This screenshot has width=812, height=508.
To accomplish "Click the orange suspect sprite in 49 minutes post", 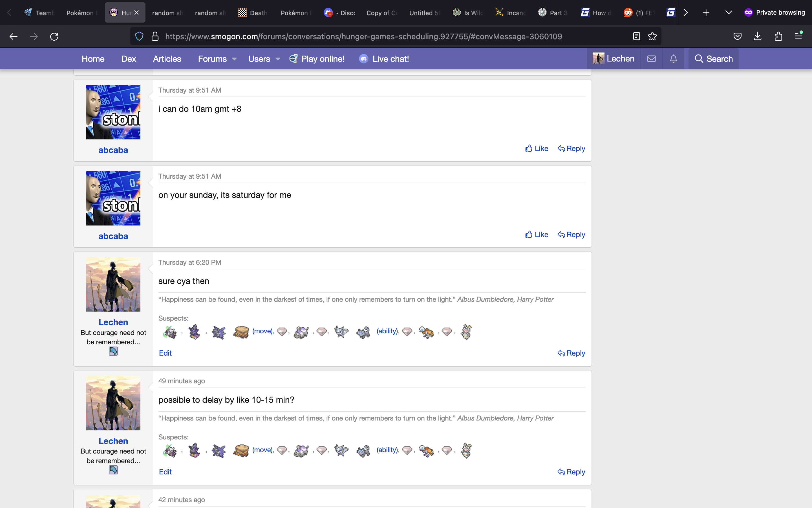I will pyautogui.click(x=426, y=450).
